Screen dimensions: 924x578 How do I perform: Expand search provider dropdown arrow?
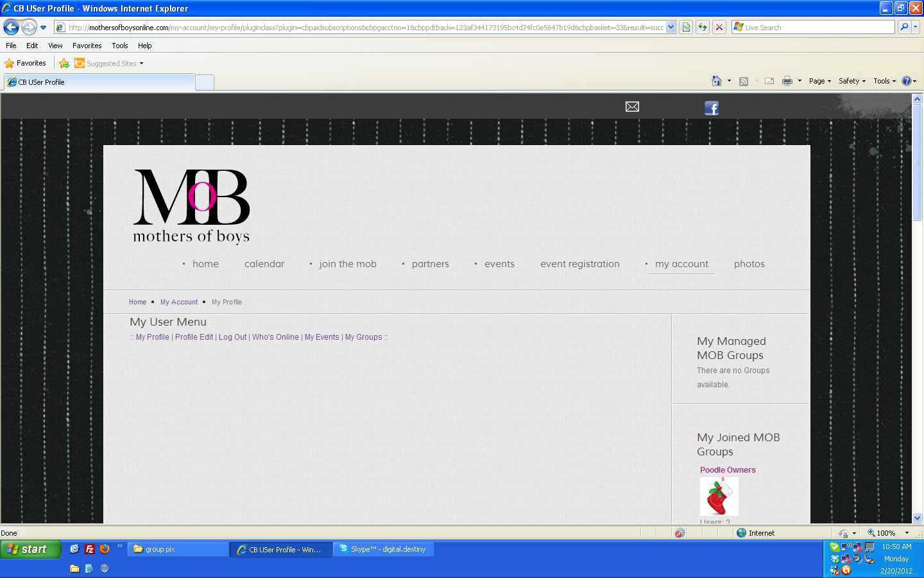point(916,27)
